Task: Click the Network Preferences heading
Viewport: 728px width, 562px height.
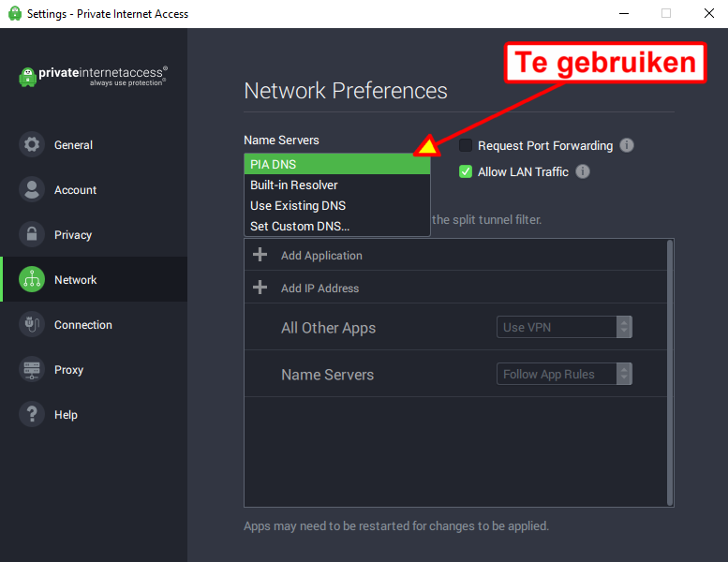Action: 346,91
